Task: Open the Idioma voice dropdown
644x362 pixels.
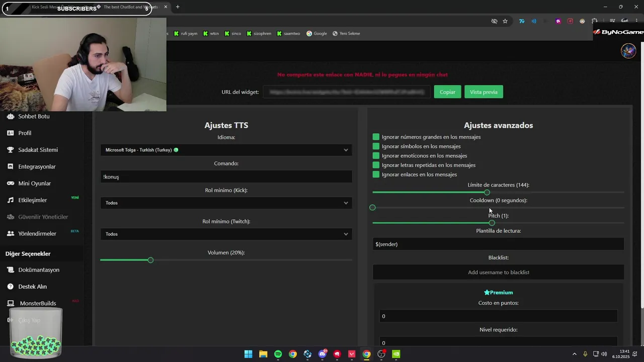Action: (x=226, y=150)
